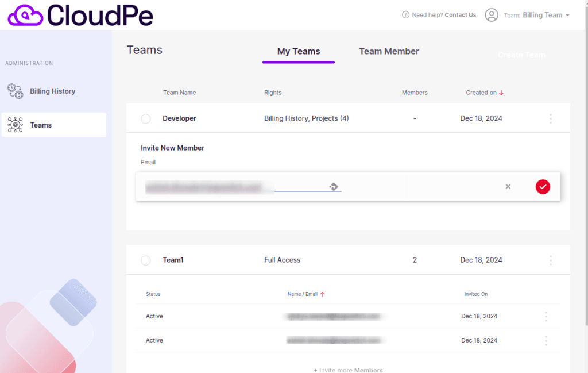The width and height of the screenshot is (588, 373).
Task: Confirm the invite with the red checkmark button
Action: [x=543, y=186]
